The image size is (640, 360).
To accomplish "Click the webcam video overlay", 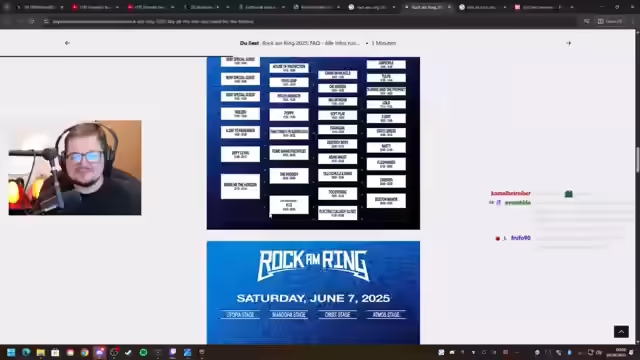I will pyautogui.click(x=75, y=167).
